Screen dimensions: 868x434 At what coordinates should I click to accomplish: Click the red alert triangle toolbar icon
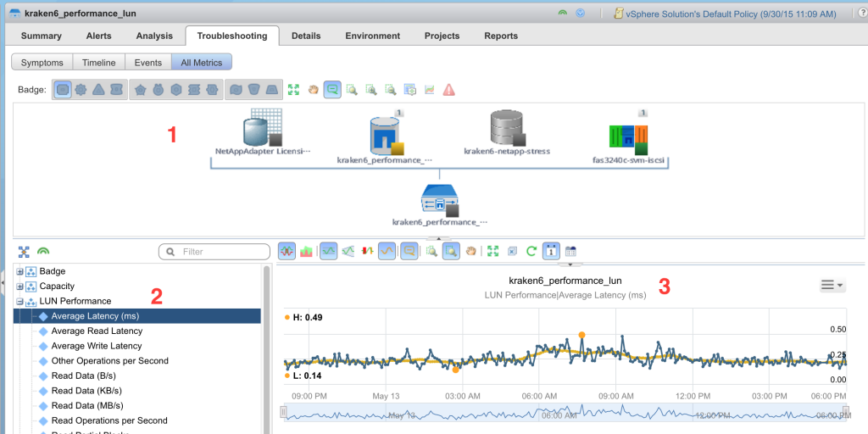point(449,89)
